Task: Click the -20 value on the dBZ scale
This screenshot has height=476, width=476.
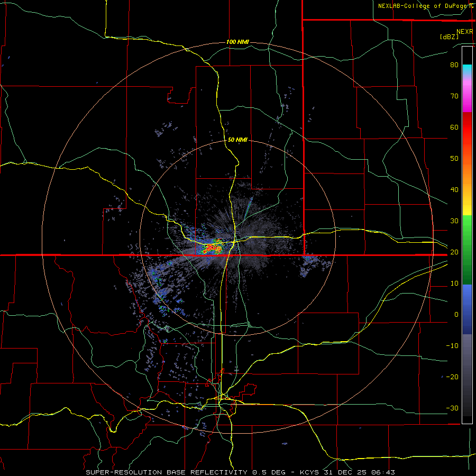Action: pos(452,377)
